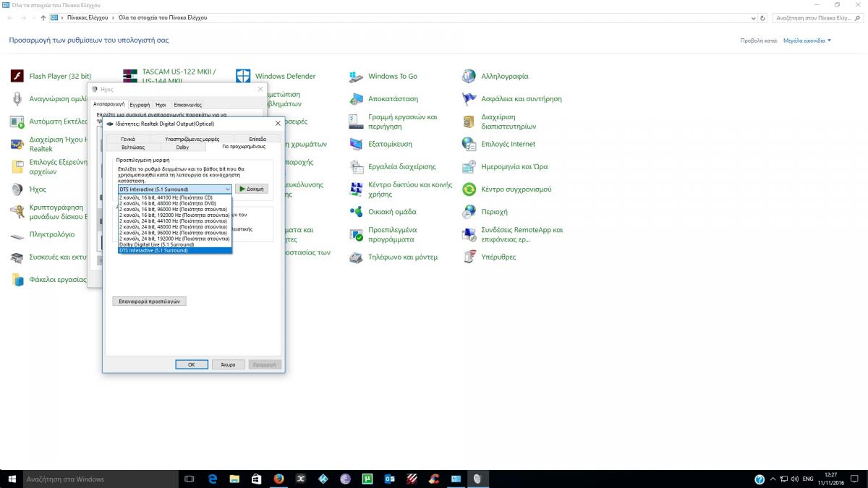Select Dolby Digital Live (5.1 Surround) option

point(175,244)
